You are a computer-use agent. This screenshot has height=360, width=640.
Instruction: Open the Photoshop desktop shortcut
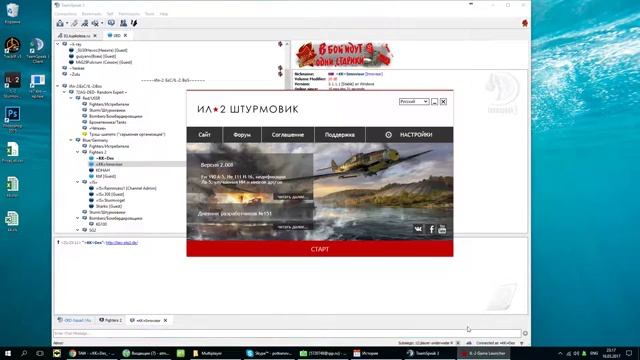(x=12, y=120)
